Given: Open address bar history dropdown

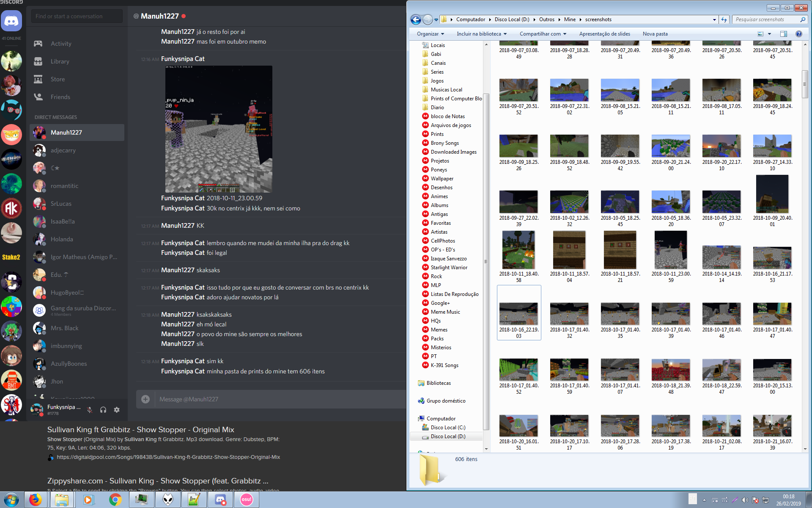Looking at the screenshot, I should pyautogui.click(x=714, y=19).
